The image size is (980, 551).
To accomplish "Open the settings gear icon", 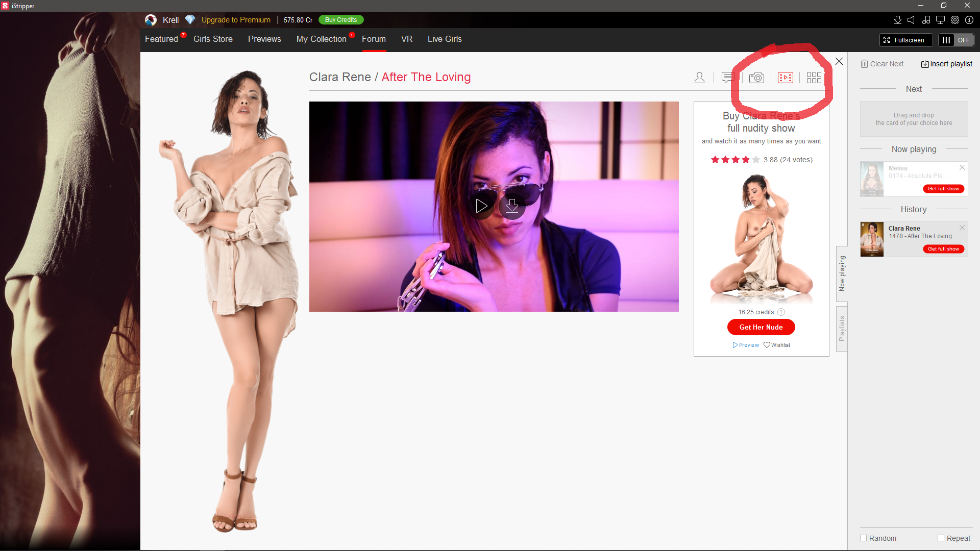I will (955, 20).
